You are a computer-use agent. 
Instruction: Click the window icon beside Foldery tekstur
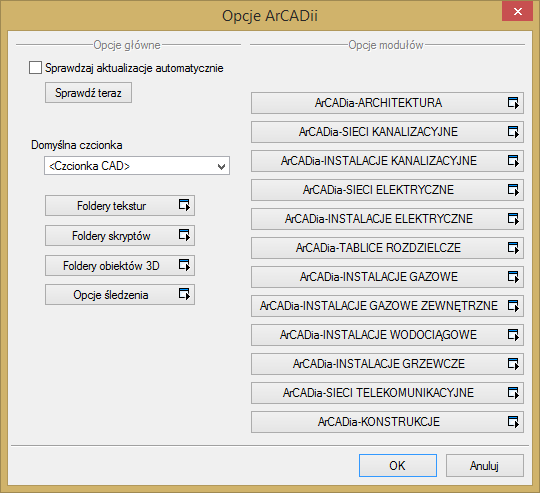click(184, 205)
